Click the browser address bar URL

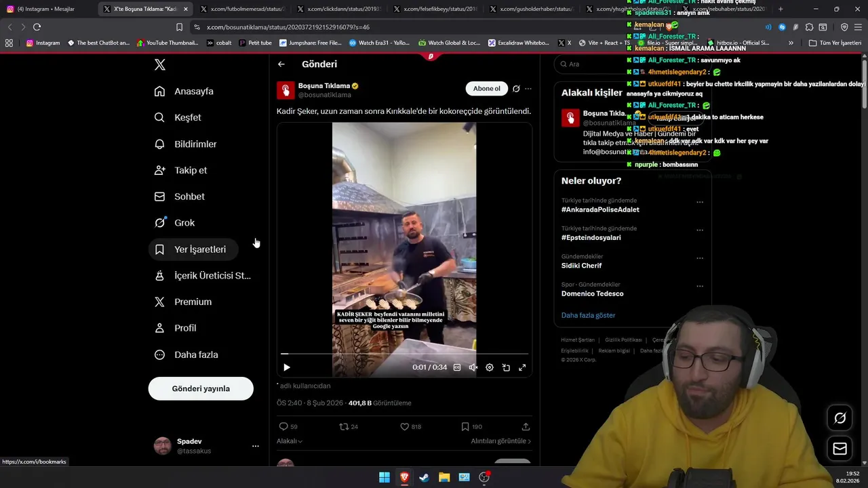(288, 27)
